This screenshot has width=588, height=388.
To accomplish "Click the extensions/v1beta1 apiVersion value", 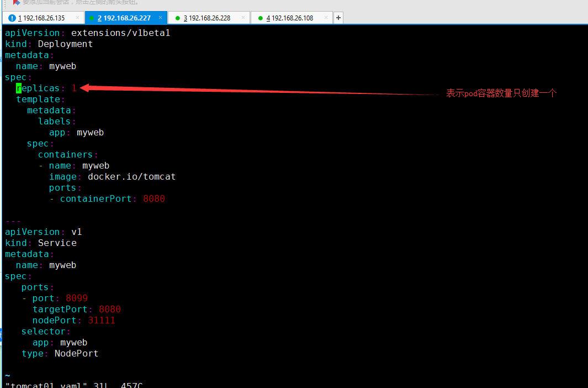I will (x=120, y=33).
